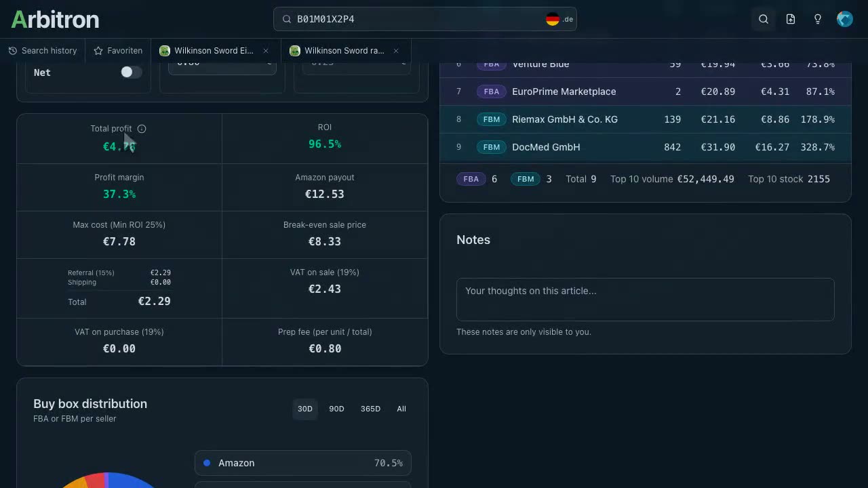Screen dimensions: 868x488
Task: Click FBM badge in Riemax row
Action: [491, 119]
